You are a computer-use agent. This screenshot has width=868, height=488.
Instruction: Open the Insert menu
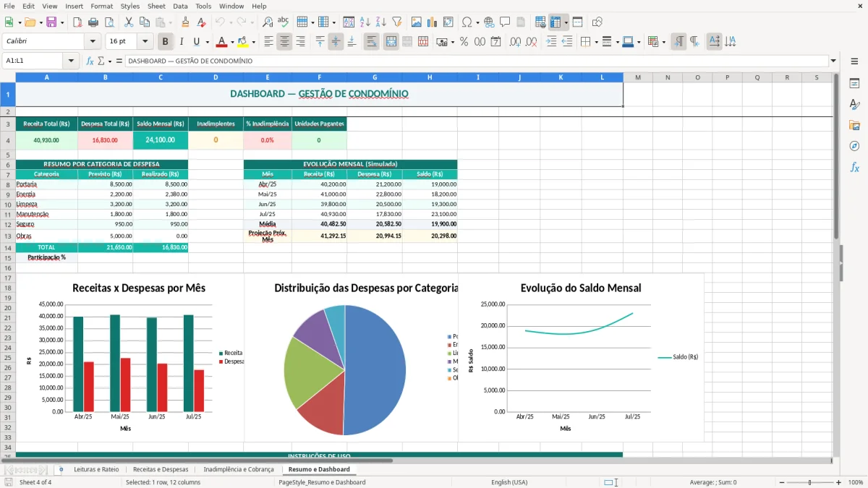75,6
